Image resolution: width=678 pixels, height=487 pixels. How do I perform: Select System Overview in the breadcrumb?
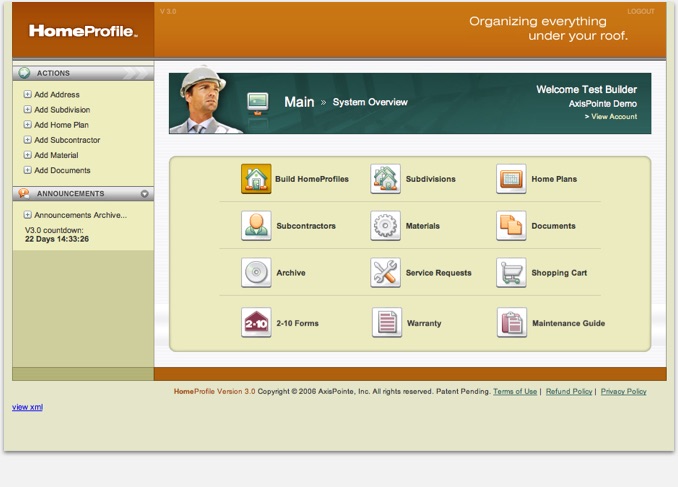(x=370, y=102)
